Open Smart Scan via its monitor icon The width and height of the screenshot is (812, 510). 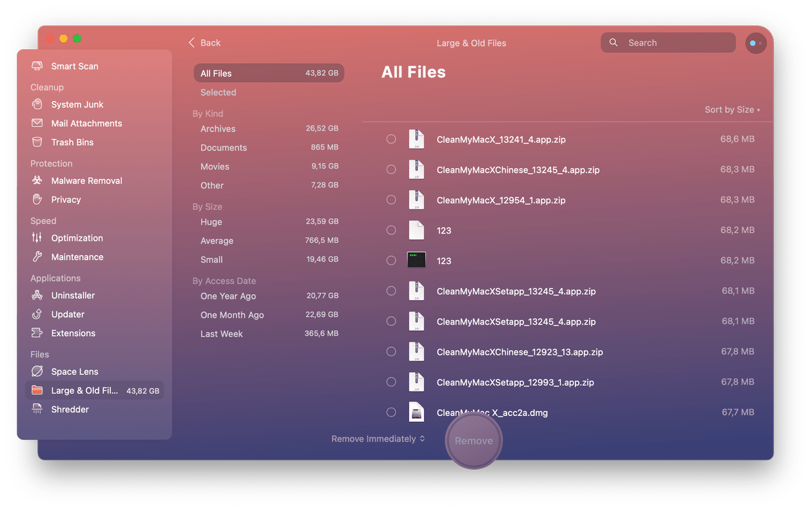37,66
